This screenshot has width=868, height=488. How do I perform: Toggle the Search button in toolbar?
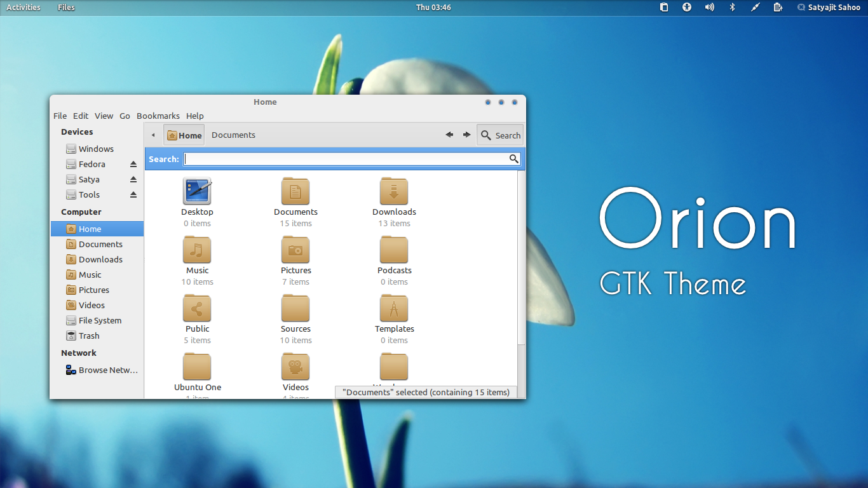click(500, 135)
